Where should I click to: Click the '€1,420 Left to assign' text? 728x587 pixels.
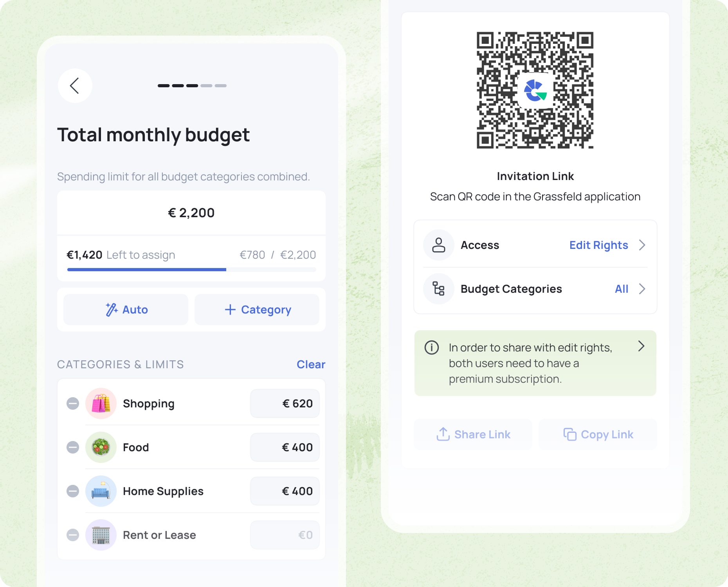[121, 255]
